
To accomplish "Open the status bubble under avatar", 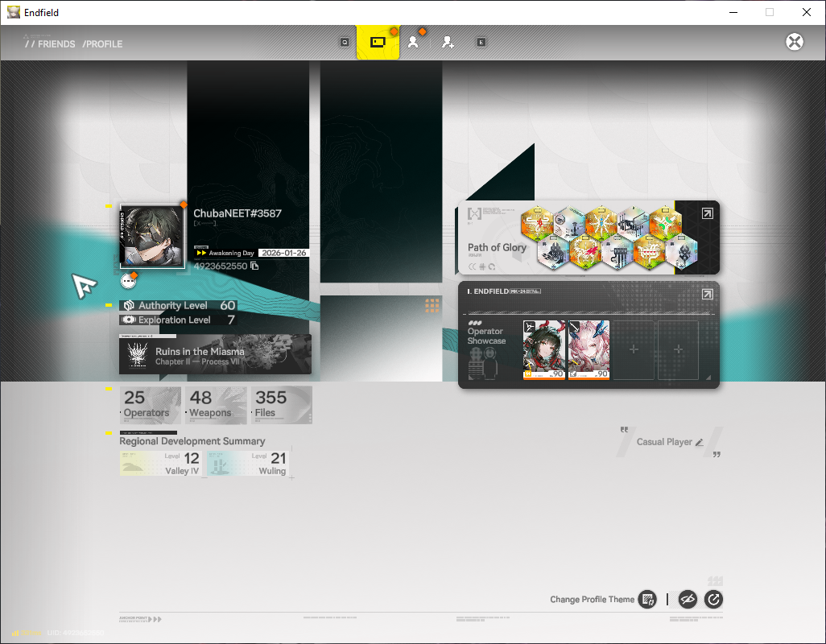I will [x=128, y=281].
